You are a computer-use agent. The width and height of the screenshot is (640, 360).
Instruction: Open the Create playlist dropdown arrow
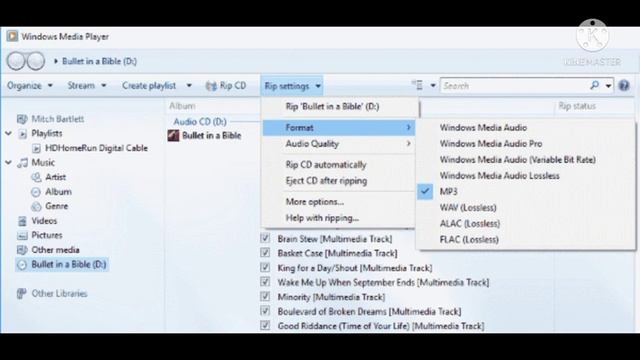(x=189, y=86)
